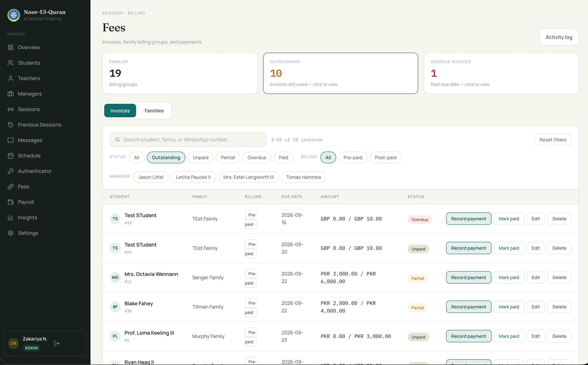The image size is (588, 365).
Task: Filter invoices by Overdue status
Action: (x=257, y=157)
